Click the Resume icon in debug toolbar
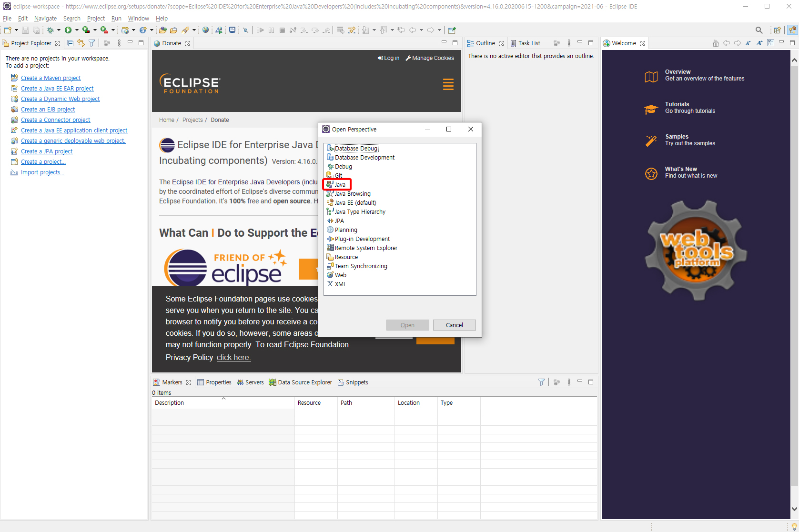This screenshot has width=799, height=532. pyautogui.click(x=260, y=30)
